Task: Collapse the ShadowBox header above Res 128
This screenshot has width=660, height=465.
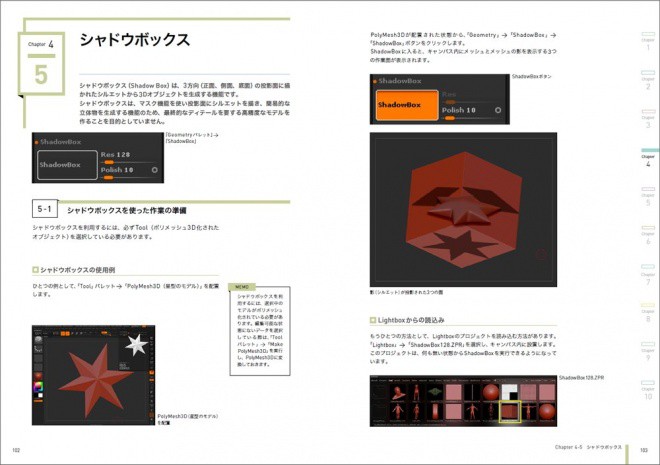Action: pos(59,142)
